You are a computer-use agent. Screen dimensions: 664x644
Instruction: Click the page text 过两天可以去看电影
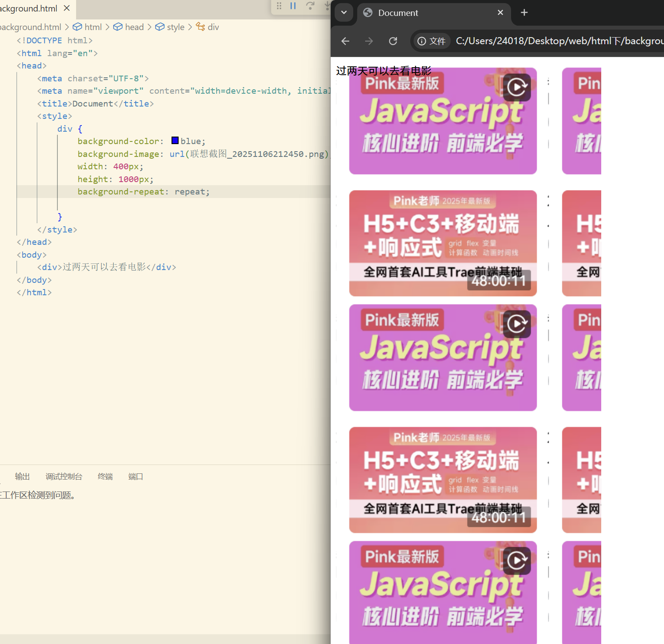(384, 71)
